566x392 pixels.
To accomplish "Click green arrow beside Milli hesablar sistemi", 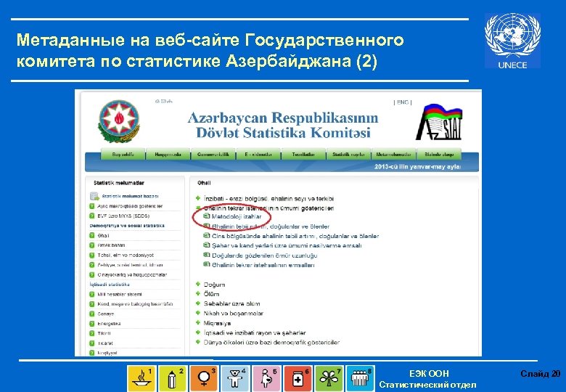I will (x=91, y=294).
